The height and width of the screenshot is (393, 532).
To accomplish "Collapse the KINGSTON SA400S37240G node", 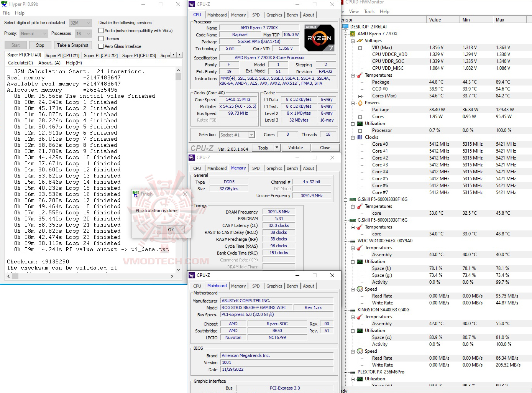I will point(345,310).
